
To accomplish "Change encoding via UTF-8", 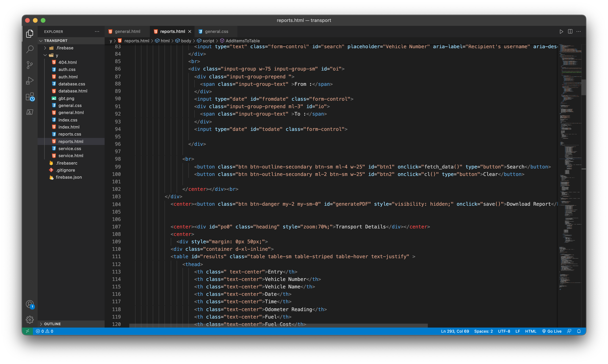I will pyautogui.click(x=504, y=331).
